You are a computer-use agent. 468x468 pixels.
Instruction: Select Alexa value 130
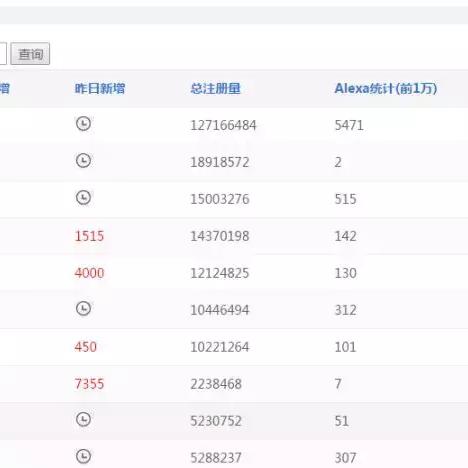pos(345,273)
